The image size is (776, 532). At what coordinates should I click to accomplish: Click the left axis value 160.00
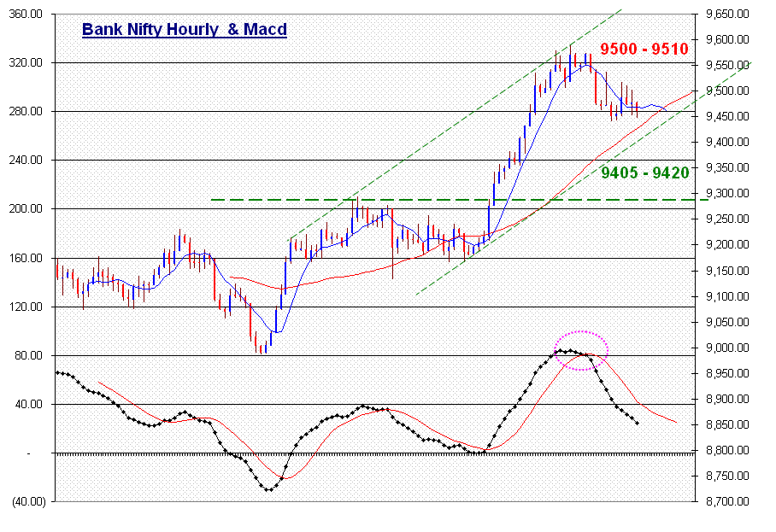26,258
